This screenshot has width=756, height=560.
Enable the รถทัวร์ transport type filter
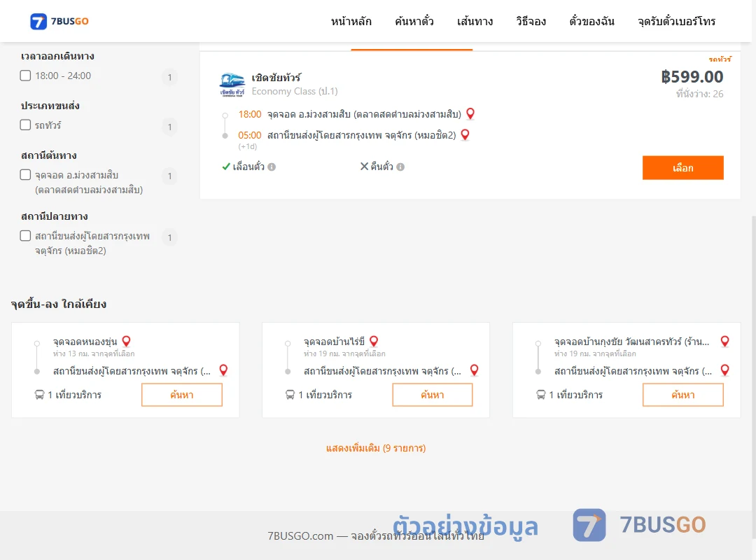(26, 125)
